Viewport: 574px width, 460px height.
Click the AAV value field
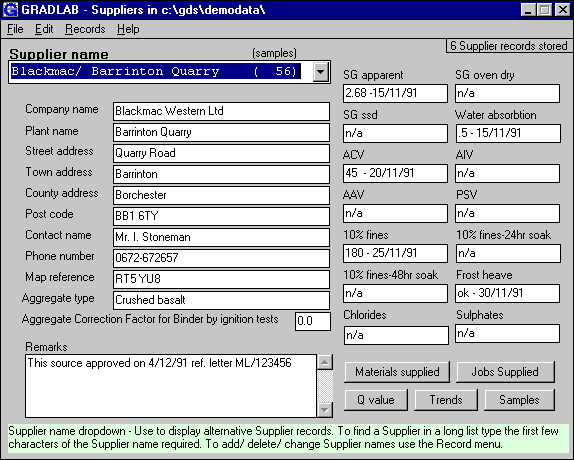(x=395, y=213)
